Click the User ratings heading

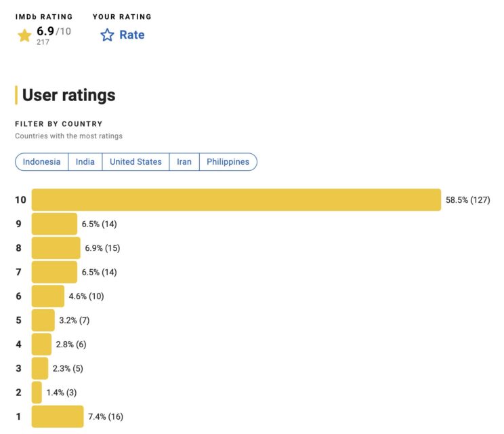(68, 96)
